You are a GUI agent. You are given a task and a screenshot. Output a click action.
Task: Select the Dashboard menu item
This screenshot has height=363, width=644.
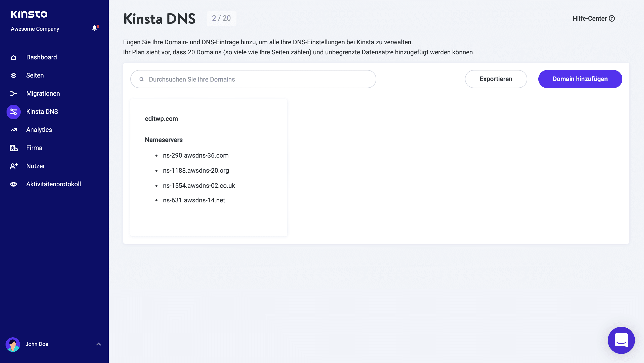click(42, 57)
